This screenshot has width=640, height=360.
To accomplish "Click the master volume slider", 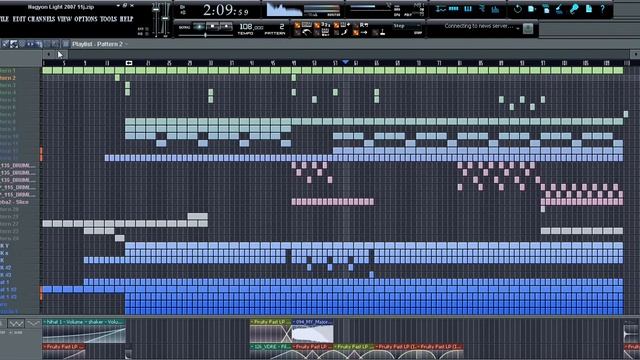I will pyautogui.click(x=156, y=20).
